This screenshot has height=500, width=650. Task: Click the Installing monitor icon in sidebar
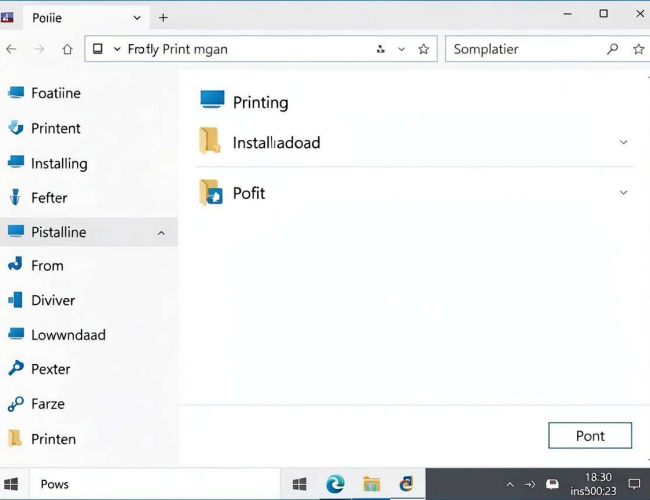pyautogui.click(x=16, y=162)
